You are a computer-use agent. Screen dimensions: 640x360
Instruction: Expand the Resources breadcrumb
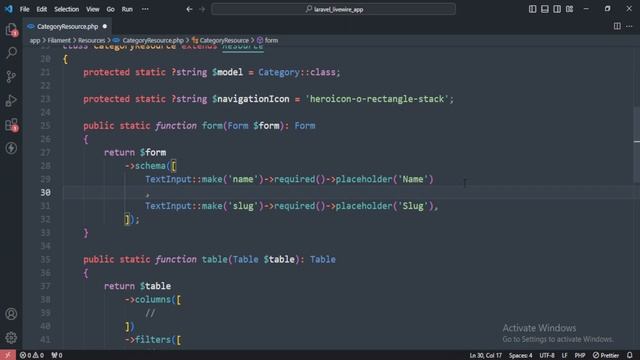[x=91, y=40]
